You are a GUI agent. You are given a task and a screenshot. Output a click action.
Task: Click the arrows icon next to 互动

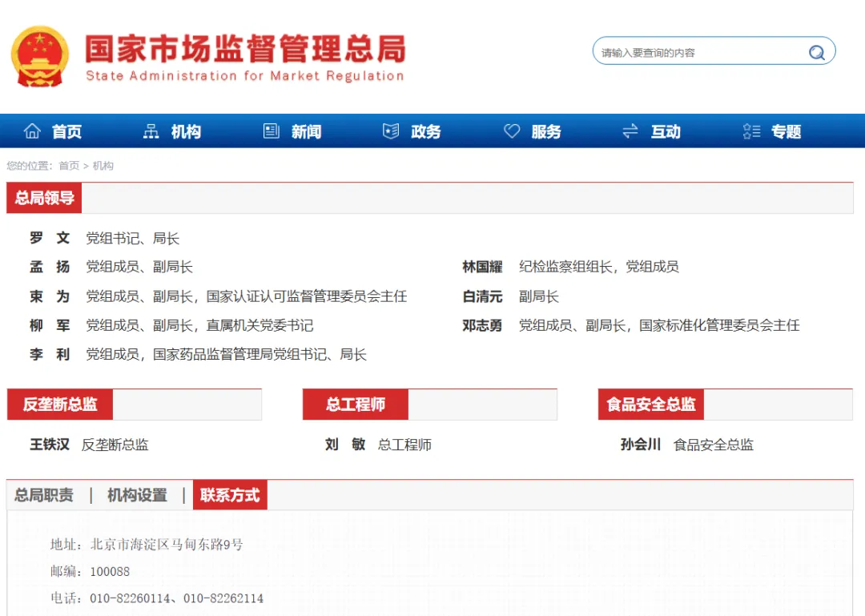point(630,131)
